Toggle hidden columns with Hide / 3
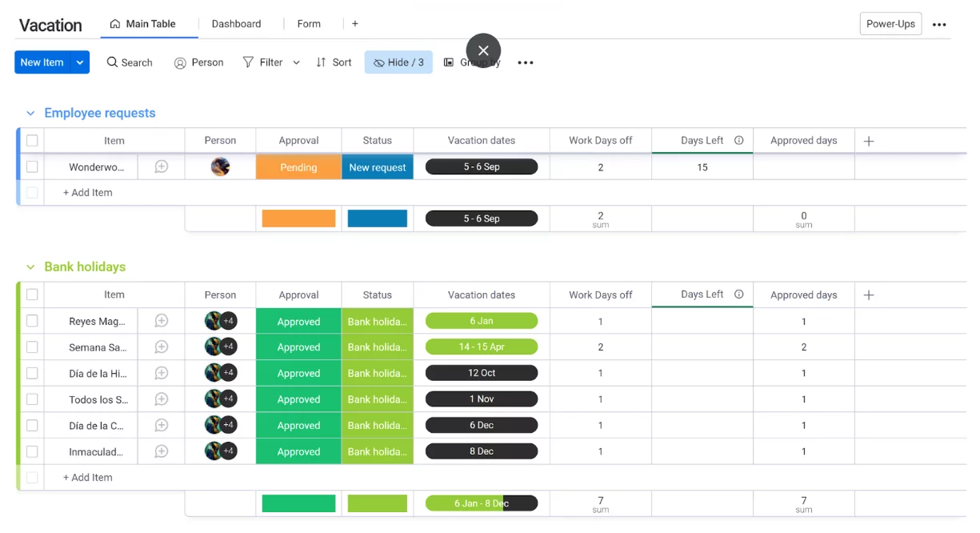 (x=398, y=62)
